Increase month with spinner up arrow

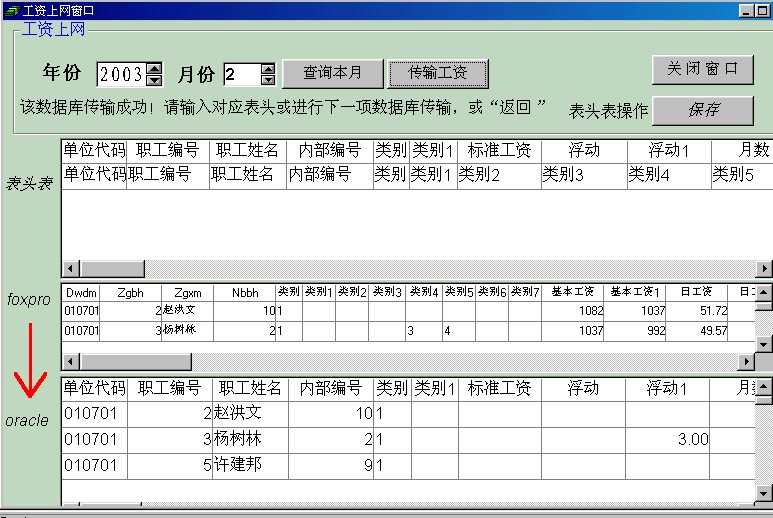[268, 68]
